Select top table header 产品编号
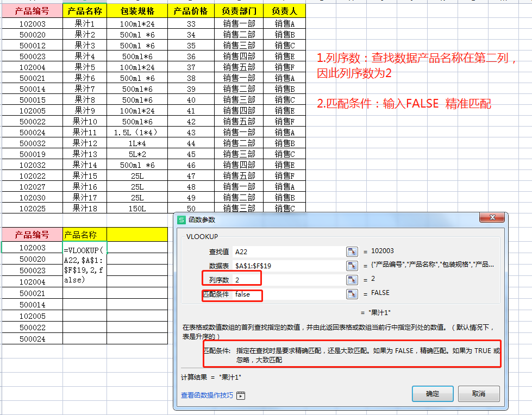The image size is (532, 415). click(x=32, y=11)
